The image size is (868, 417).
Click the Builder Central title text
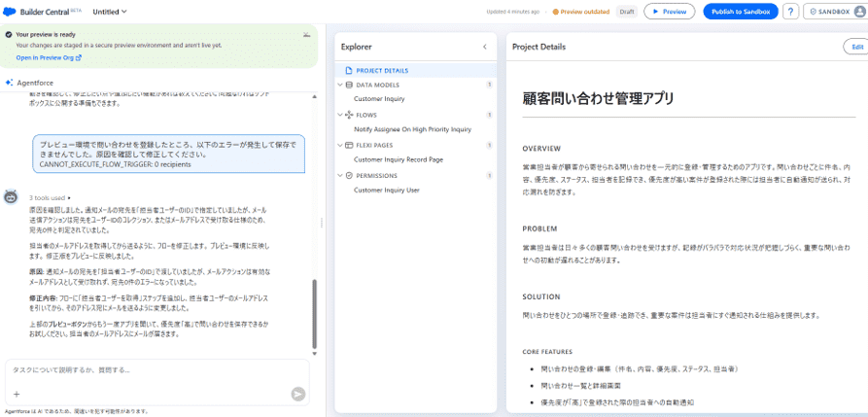point(45,12)
